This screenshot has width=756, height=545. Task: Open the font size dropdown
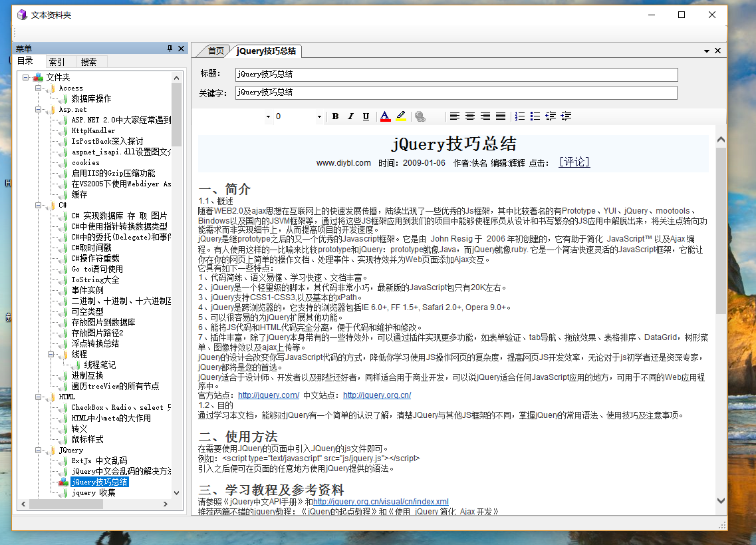(319, 117)
